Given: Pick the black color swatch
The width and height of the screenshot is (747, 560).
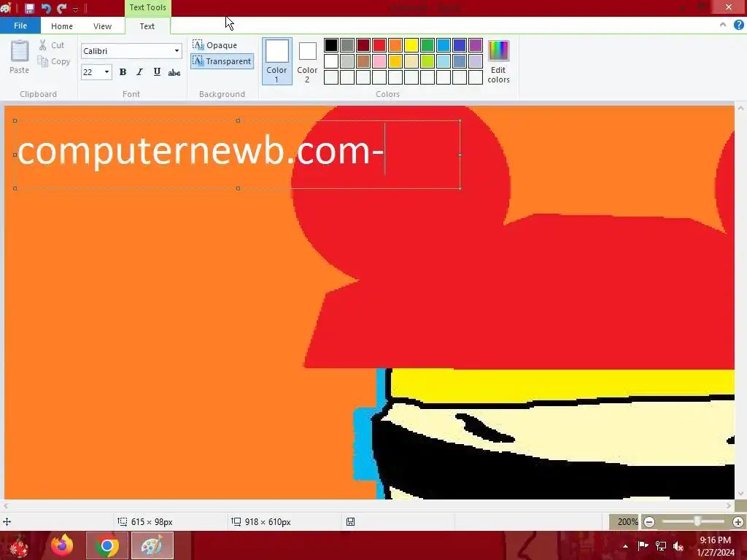Looking at the screenshot, I should tap(331, 45).
